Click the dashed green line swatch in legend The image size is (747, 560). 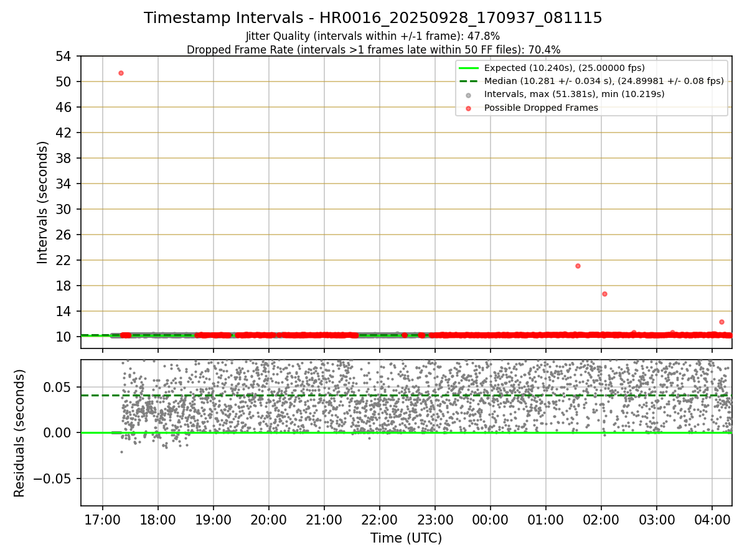click(469, 81)
